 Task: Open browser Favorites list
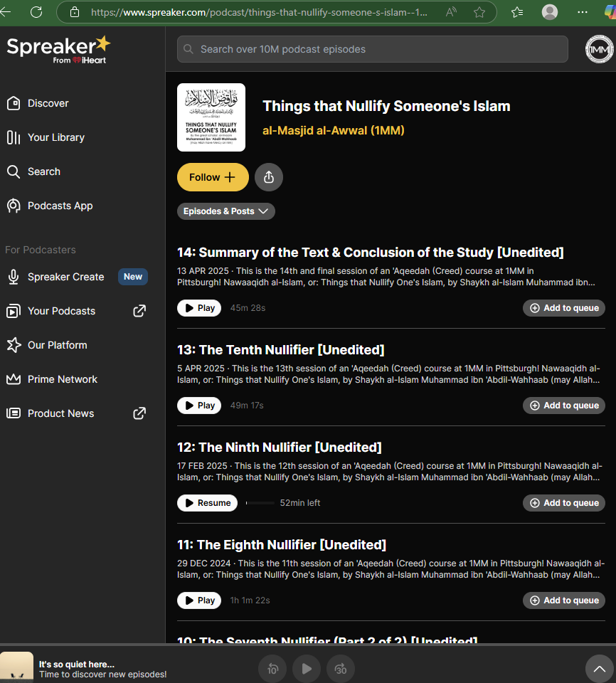coord(517,12)
